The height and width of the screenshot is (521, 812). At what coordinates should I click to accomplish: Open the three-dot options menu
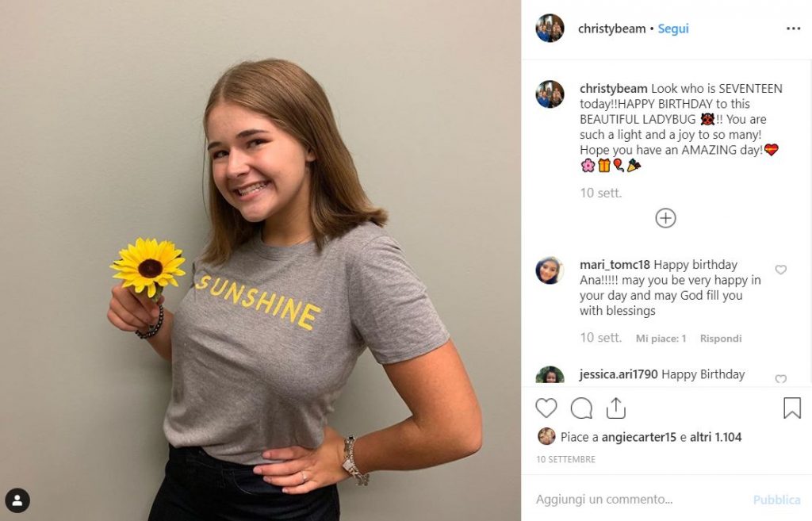point(793,29)
